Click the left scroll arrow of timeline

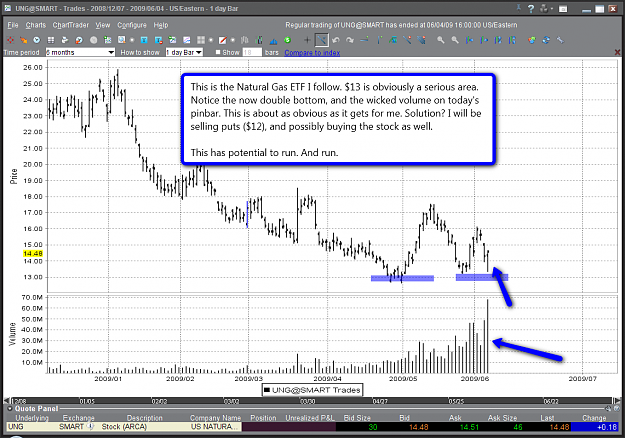[x=6, y=401]
